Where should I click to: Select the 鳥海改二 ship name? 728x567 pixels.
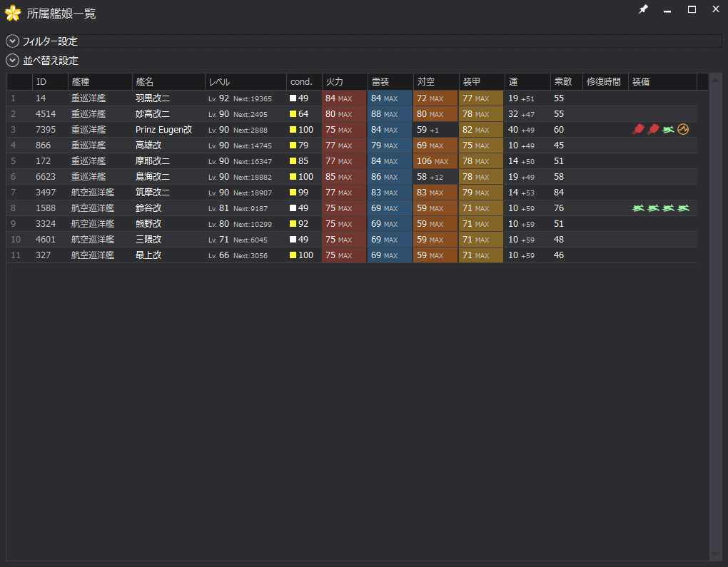click(153, 177)
